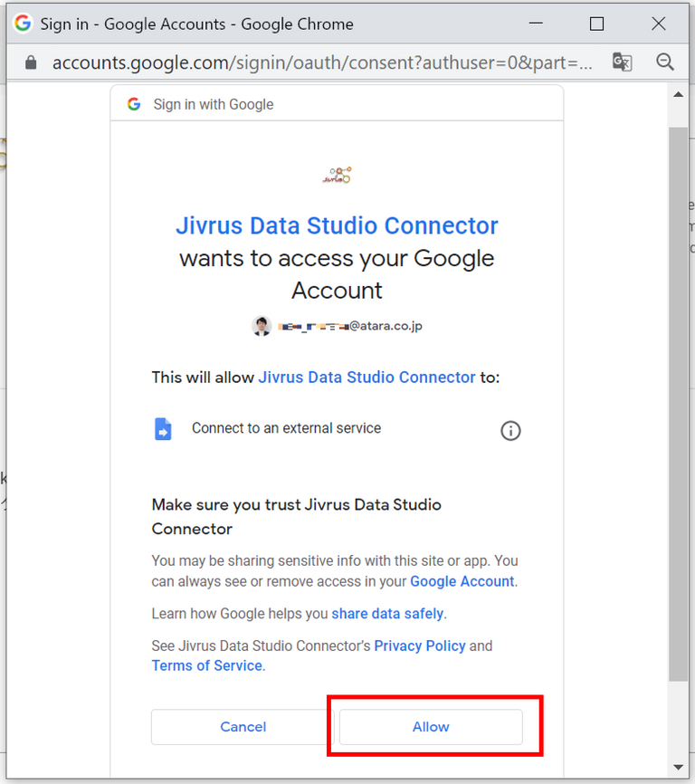Click the address bar URL text
695x784 pixels.
[x=322, y=62]
